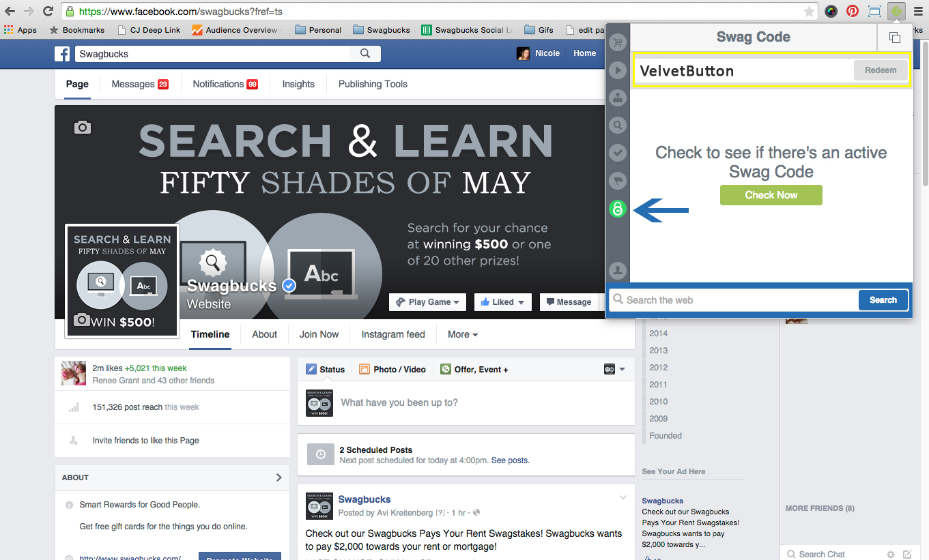
Task: Expand the Play Game dropdown
Action: (429, 302)
